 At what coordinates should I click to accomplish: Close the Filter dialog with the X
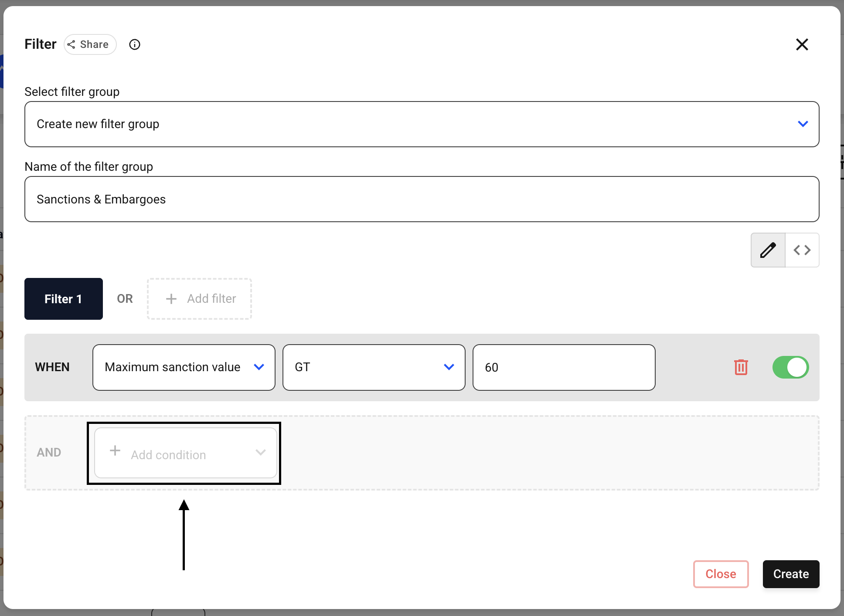point(802,44)
